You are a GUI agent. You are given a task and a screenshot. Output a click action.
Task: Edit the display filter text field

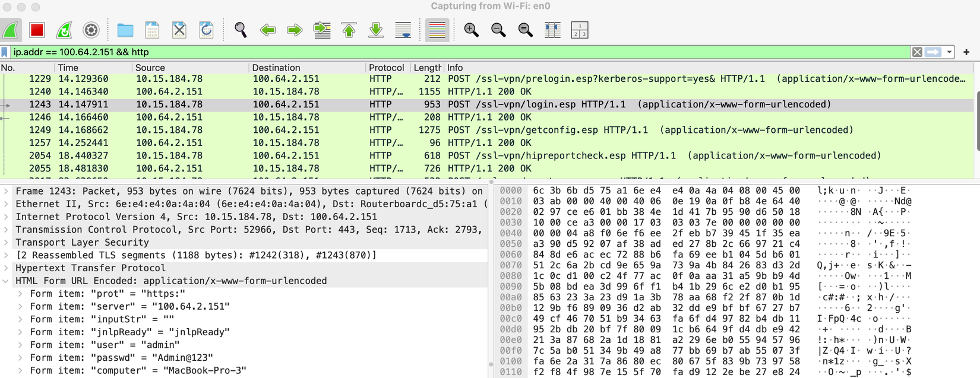pyautogui.click(x=460, y=52)
